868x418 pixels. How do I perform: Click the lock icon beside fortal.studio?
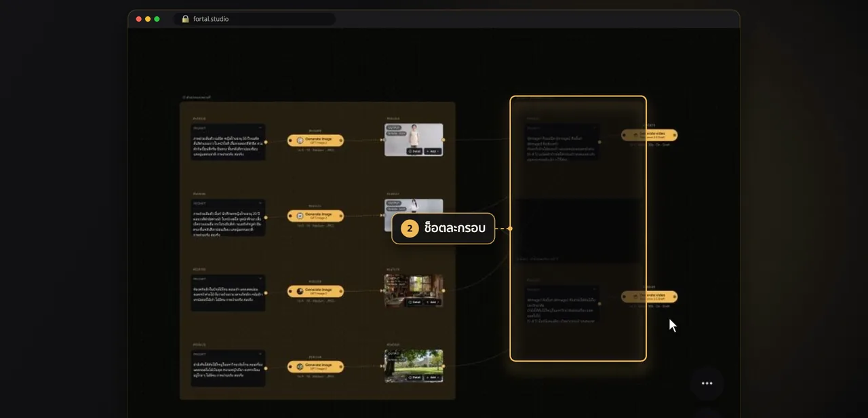(185, 19)
